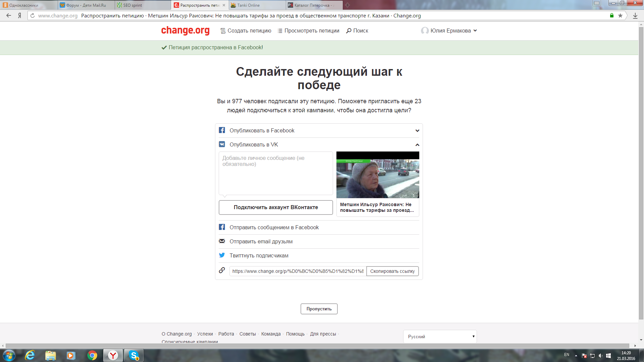Image resolution: width=644 pixels, height=362 pixels.
Task: Click the chain link icon
Action: tap(222, 270)
